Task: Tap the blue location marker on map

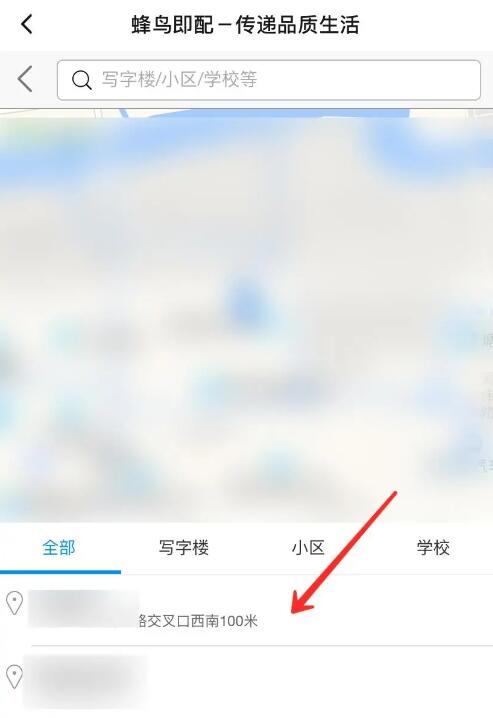Action: pos(245,300)
